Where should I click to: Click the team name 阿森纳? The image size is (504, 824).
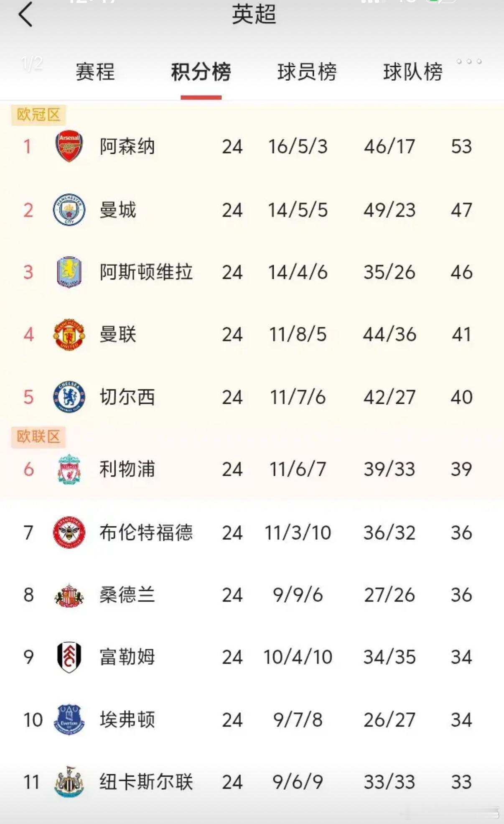pos(128,146)
